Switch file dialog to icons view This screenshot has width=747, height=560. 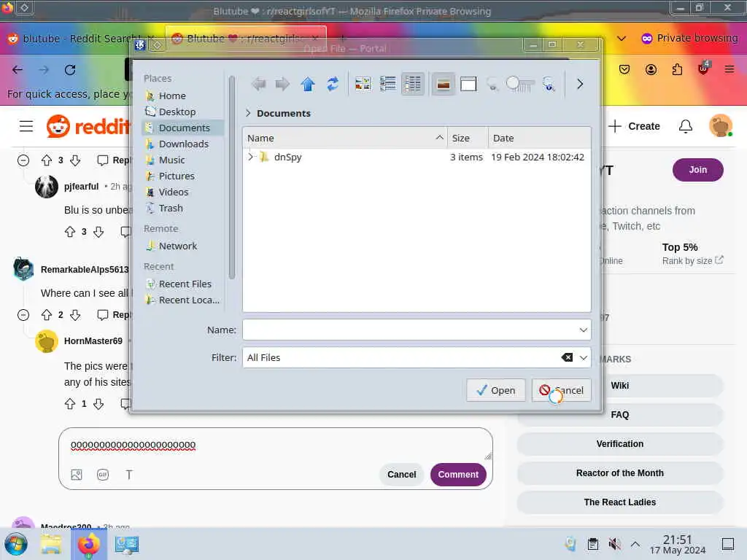(x=363, y=85)
